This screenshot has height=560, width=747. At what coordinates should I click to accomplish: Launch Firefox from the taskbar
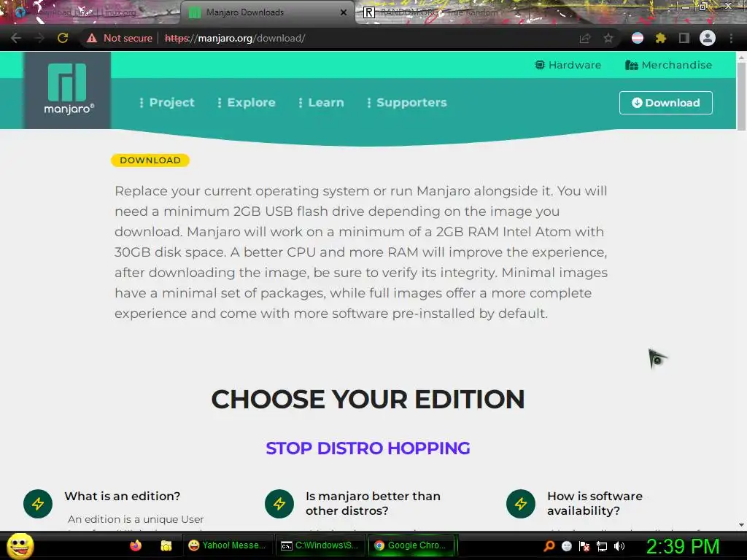pyautogui.click(x=136, y=545)
